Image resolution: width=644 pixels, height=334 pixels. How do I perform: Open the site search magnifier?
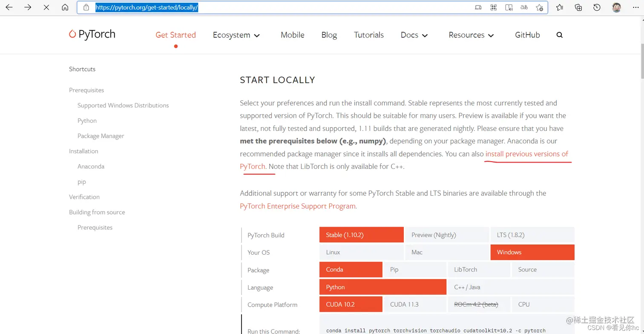(560, 35)
